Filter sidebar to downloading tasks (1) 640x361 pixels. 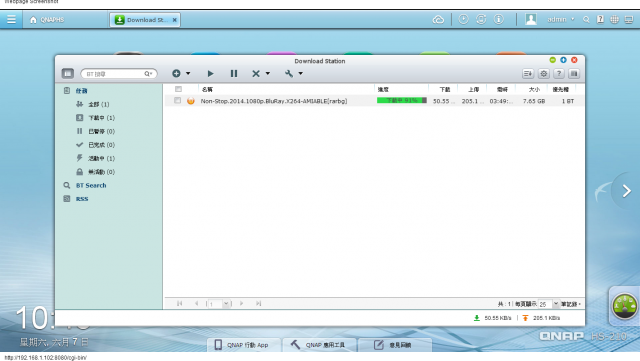101,118
